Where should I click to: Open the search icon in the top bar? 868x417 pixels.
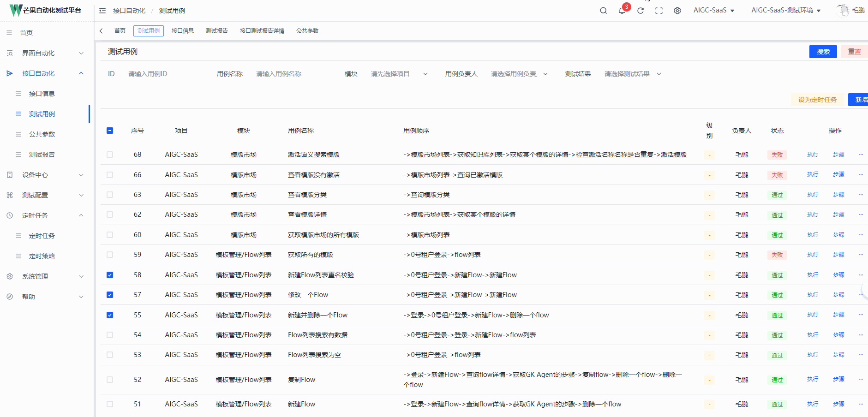(603, 10)
